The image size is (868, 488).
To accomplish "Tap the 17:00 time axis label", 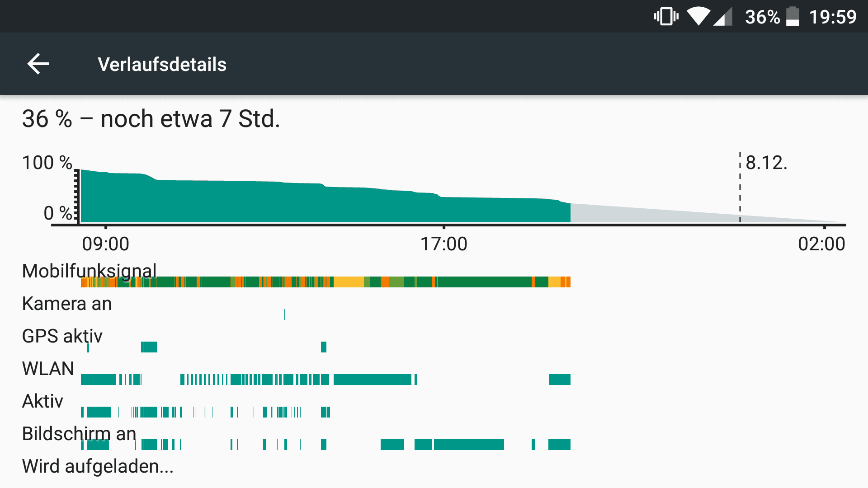I will tap(443, 244).
